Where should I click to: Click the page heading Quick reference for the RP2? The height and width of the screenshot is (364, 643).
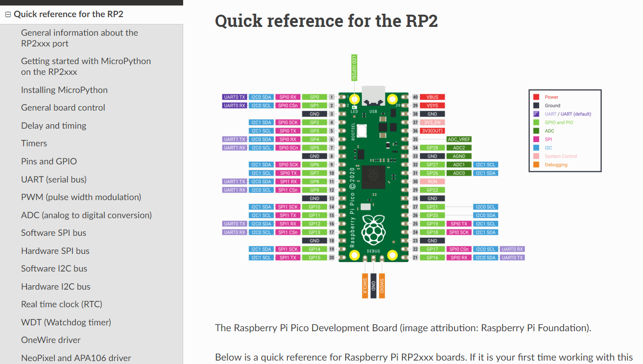(326, 21)
